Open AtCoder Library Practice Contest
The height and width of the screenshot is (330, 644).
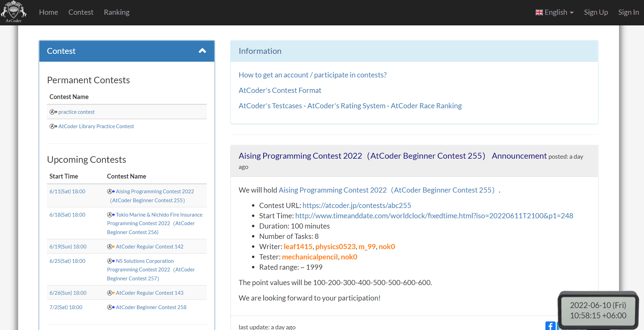96,126
